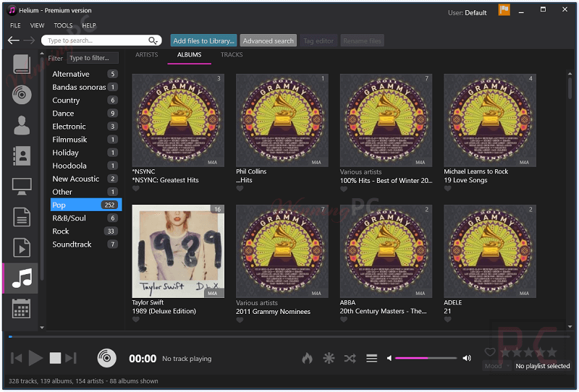Favorite Taylor Swift 1989 album heart

click(136, 320)
